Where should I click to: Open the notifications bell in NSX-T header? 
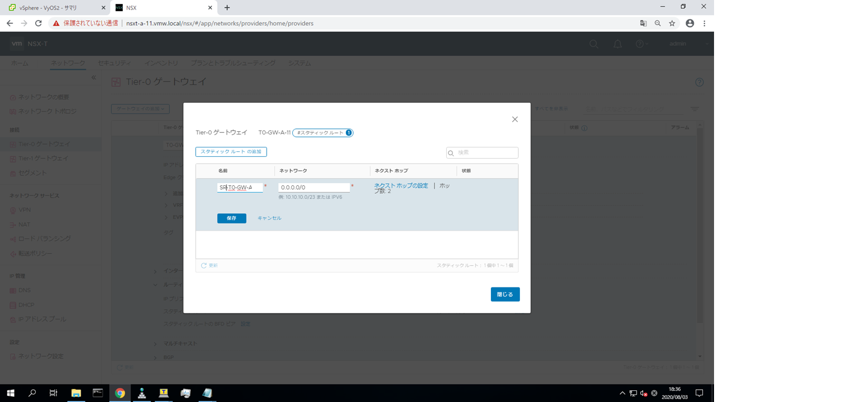point(618,44)
